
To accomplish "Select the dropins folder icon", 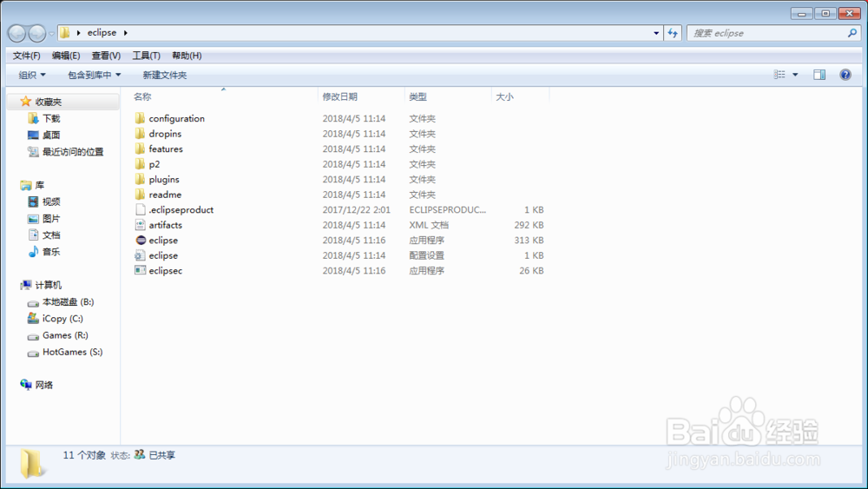I will click(x=140, y=134).
